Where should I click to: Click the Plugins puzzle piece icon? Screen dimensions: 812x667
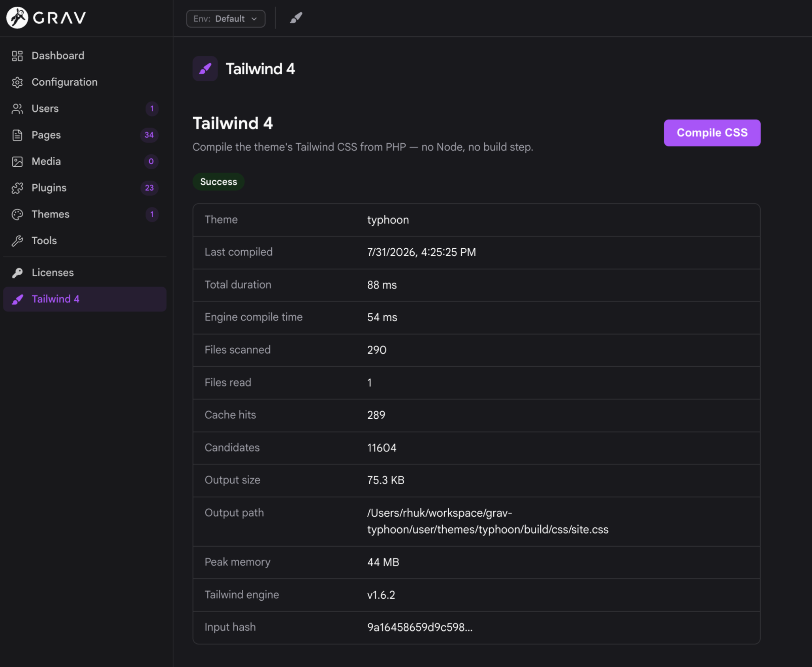click(17, 188)
